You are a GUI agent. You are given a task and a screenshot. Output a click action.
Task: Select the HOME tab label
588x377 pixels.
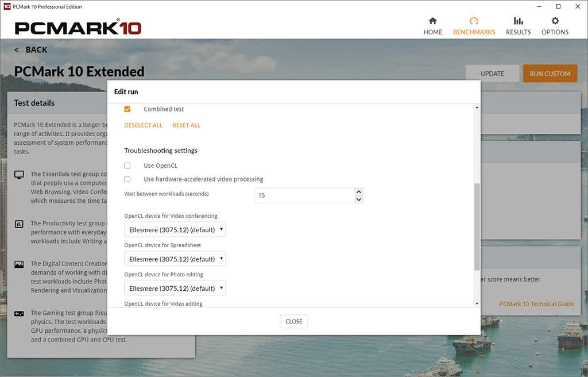point(433,32)
